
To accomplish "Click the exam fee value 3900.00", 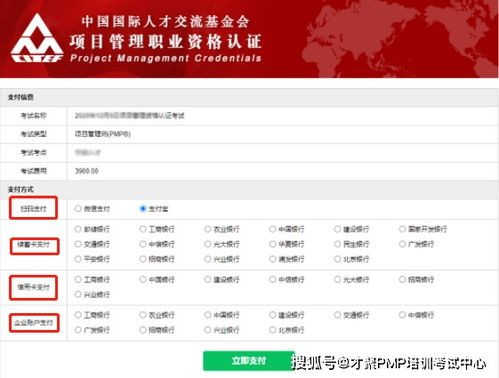I will pyautogui.click(x=87, y=171).
